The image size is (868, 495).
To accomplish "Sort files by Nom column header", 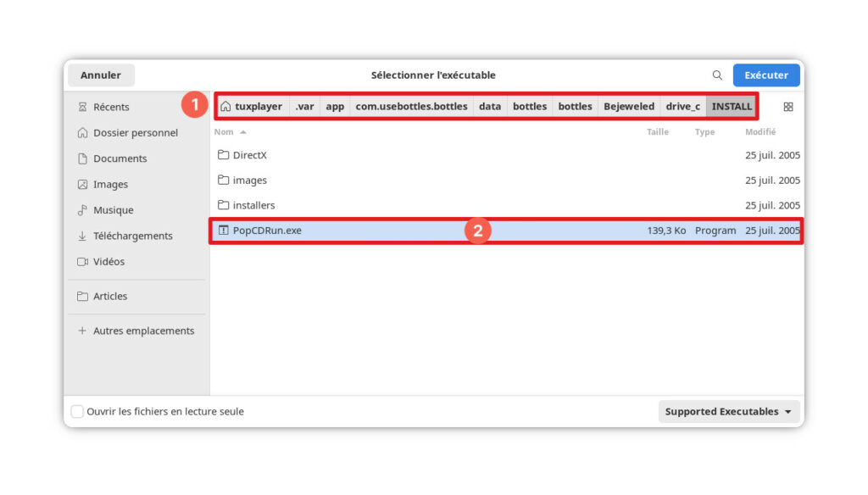I will point(224,132).
